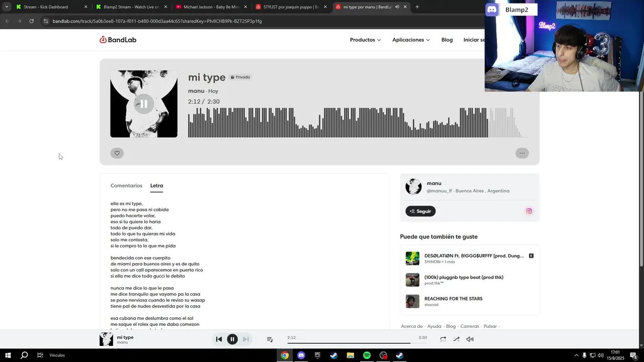Click the browser back arrow

7,21
